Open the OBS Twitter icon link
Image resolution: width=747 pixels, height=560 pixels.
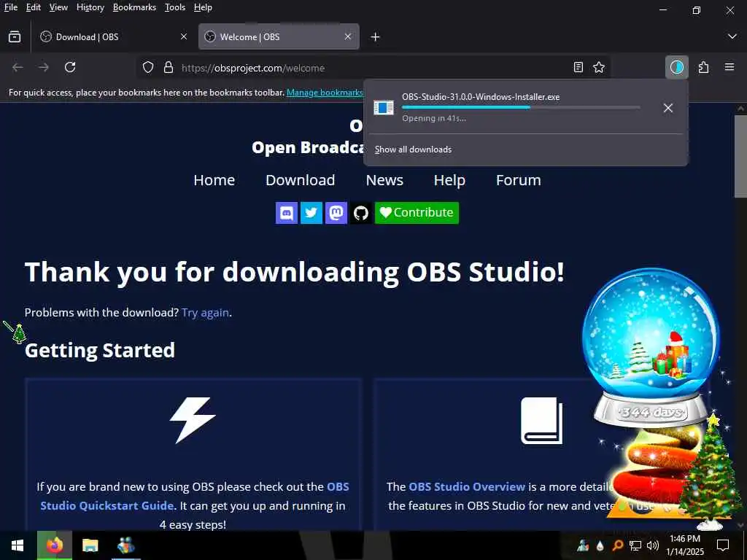coord(311,212)
